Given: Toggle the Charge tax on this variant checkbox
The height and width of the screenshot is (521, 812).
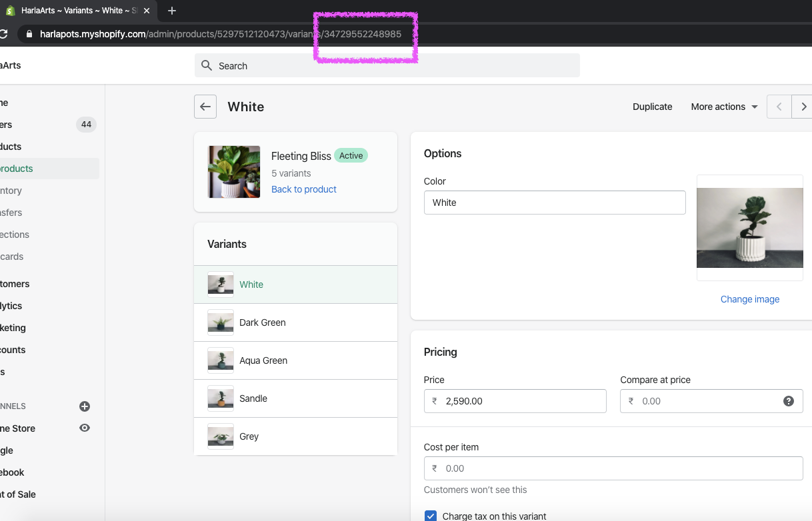Looking at the screenshot, I should 430,515.
